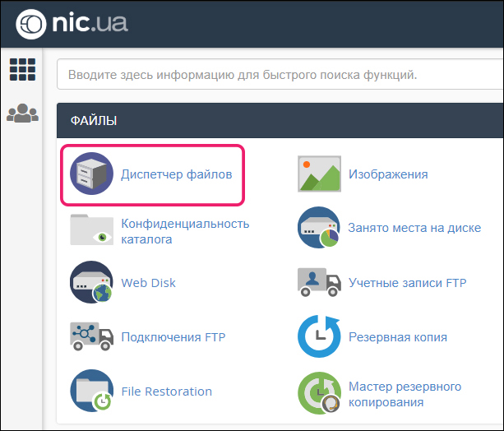Go to Резервная копия link
504x431 pixels.
point(397,336)
